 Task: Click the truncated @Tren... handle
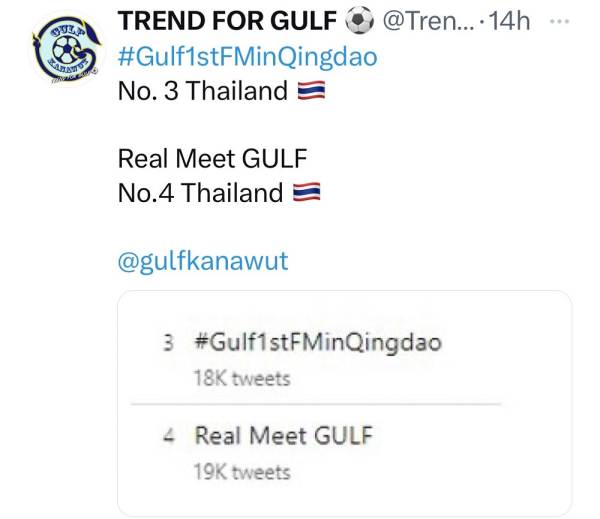pyautogui.click(x=420, y=21)
